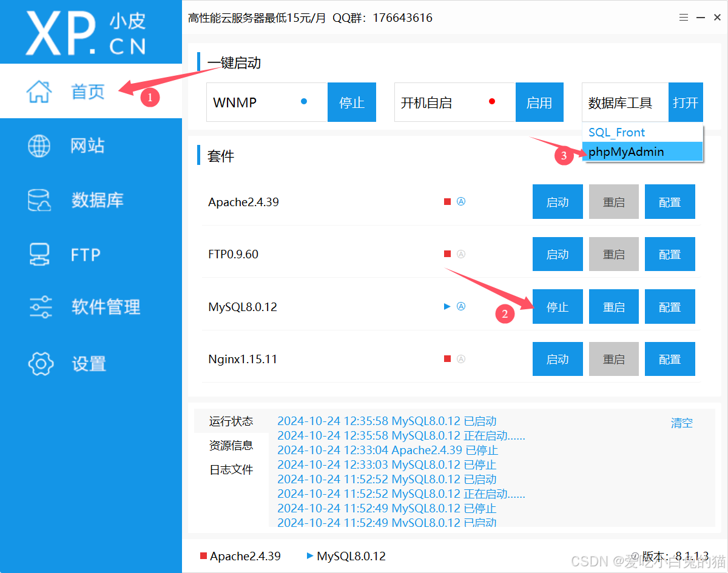Image resolution: width=728 pixels, height=573 pixels.
Task: Click log line 11:52:52 MySQL8.0.12 正在启动
Action: [x=401, y=494]
